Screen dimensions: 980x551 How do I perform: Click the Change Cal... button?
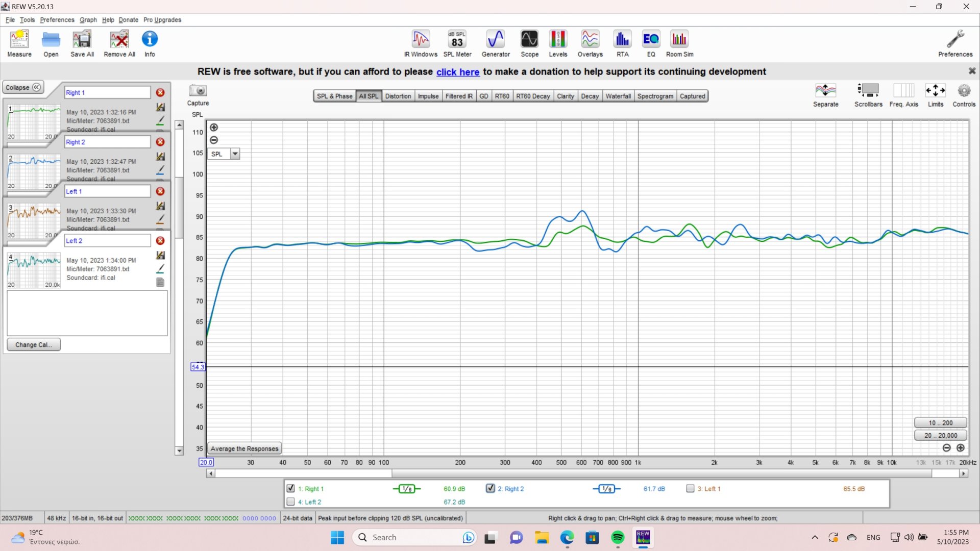(x=34, y=345)
